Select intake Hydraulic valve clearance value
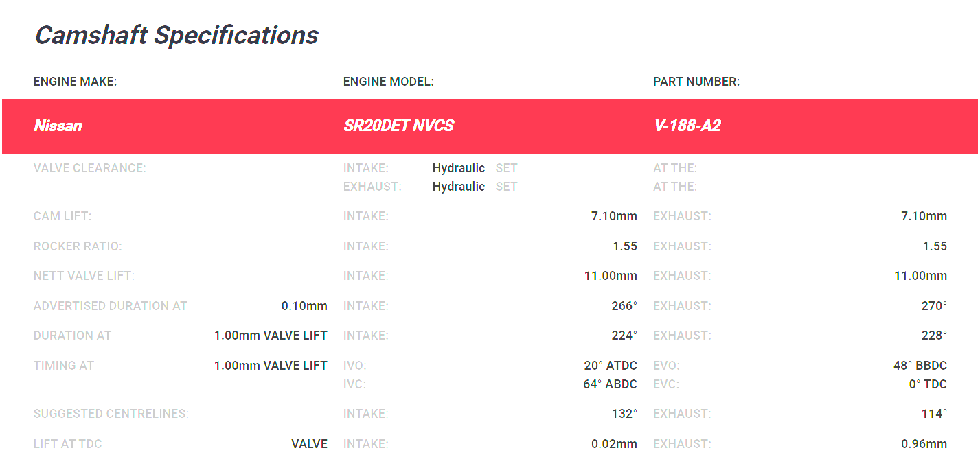 tap(459, 168)
